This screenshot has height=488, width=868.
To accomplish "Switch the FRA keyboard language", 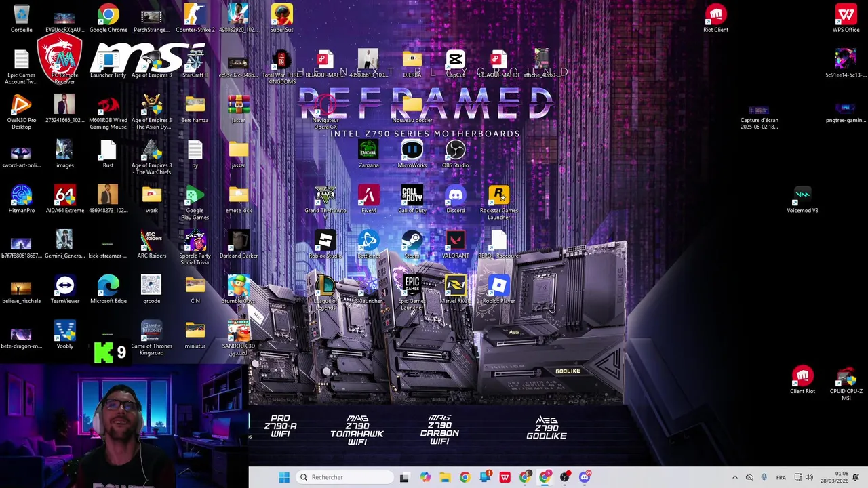I will pyautogui.click(x=781, y=477).
